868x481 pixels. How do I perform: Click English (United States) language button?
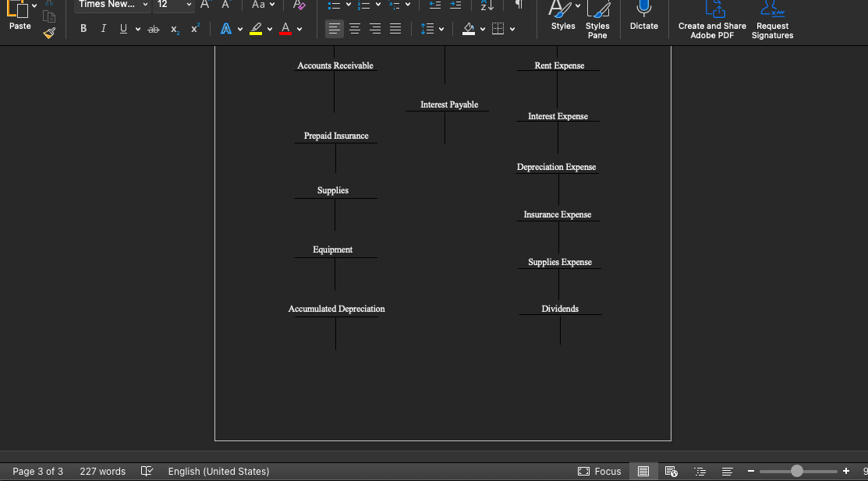(x=218, y=471)
